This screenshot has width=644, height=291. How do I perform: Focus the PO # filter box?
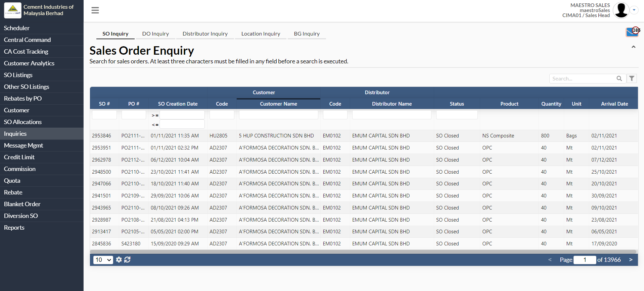(x=134, y=115)
